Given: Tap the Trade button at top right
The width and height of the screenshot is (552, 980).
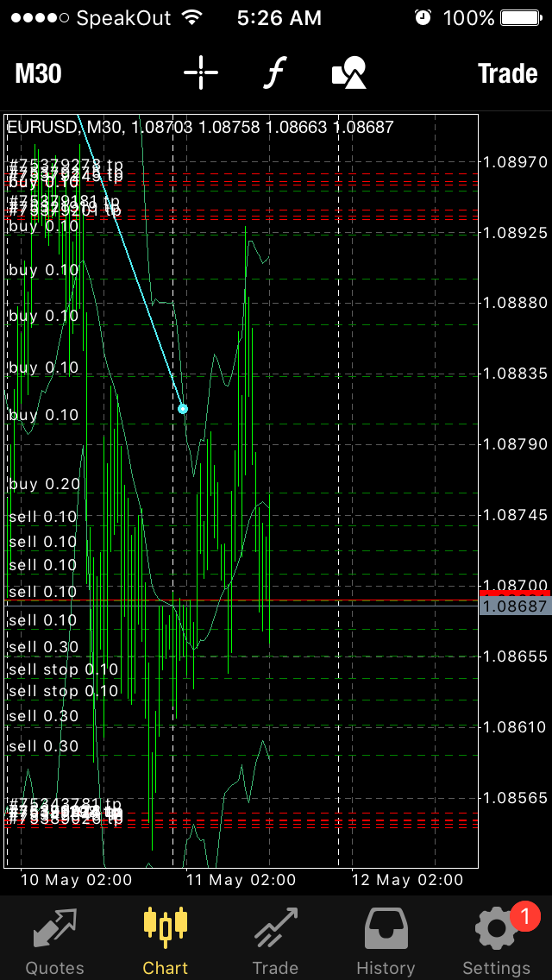Looking at the screenshot, I should (x=508, y=73).
